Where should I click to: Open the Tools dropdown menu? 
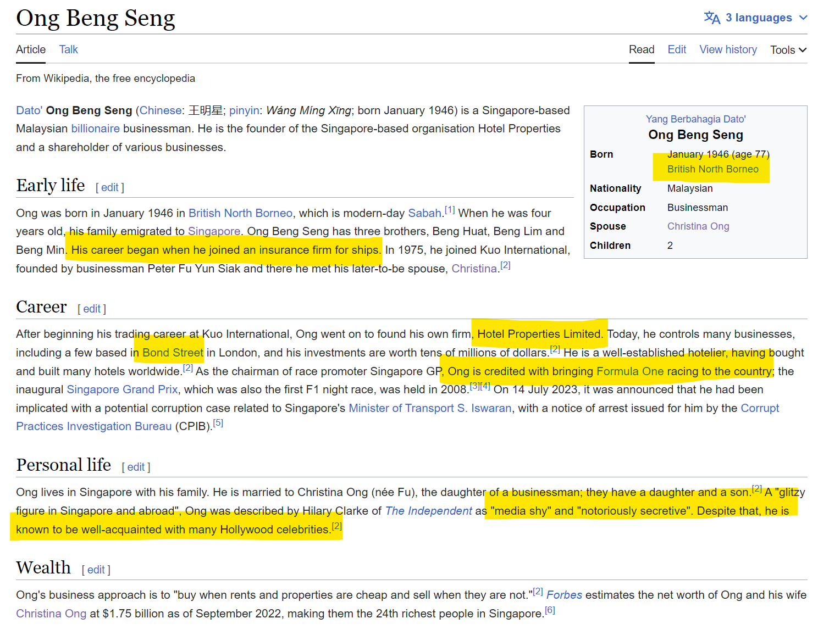tap(788, 50)
